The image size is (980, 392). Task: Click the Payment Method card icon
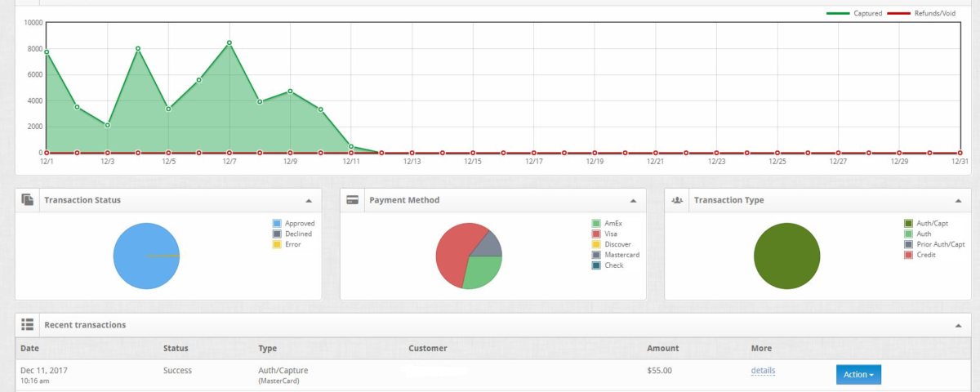[x=352, y=200]
